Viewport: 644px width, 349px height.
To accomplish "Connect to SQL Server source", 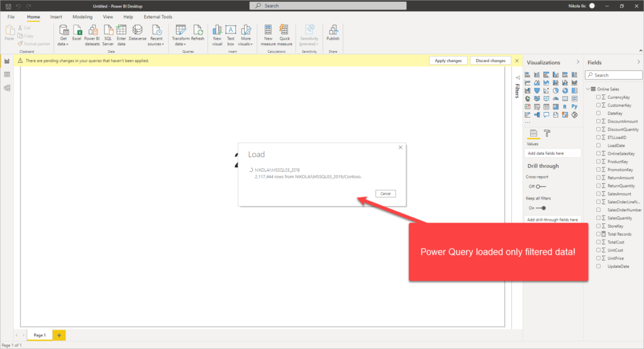I will click(108, 35).
